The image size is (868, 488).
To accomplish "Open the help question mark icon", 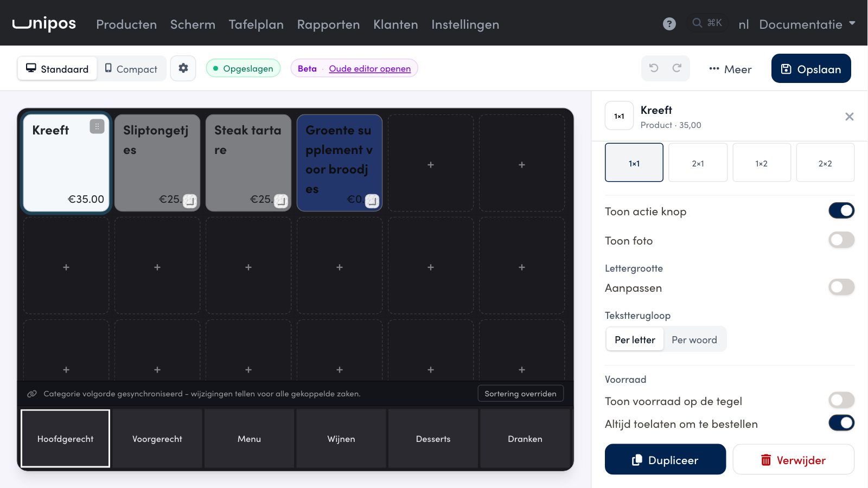I will click(669, 24).
